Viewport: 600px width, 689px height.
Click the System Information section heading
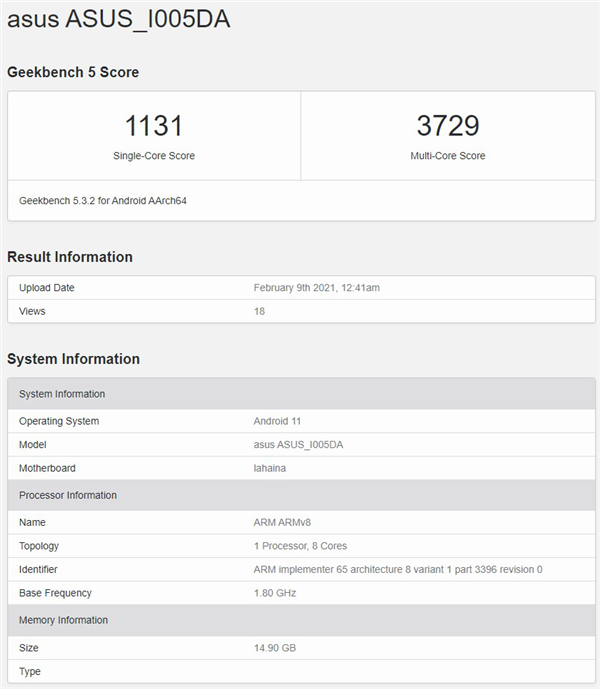coord(73,359)
